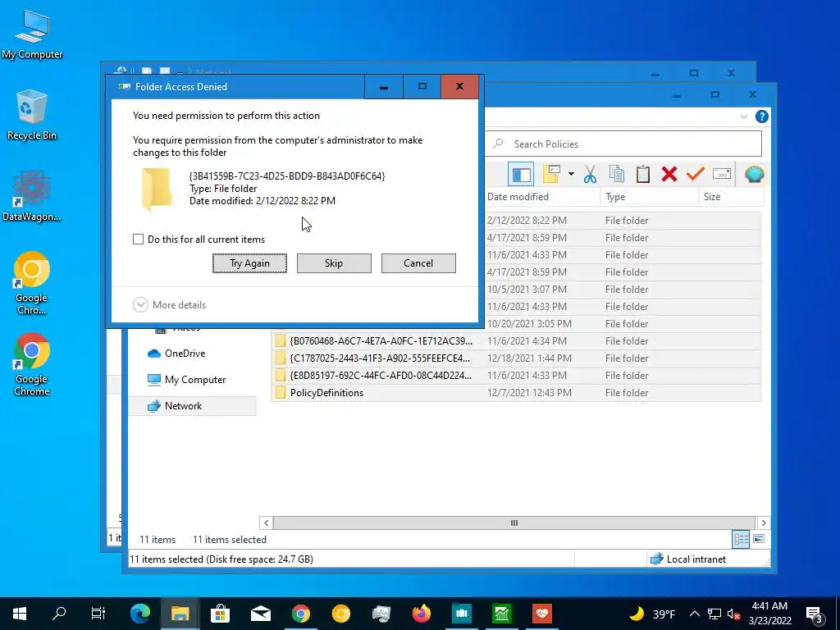Click the Paste clipboard icon
Image resolution: width=840 pixels, height=630 pixels.
tap(643, 174)
